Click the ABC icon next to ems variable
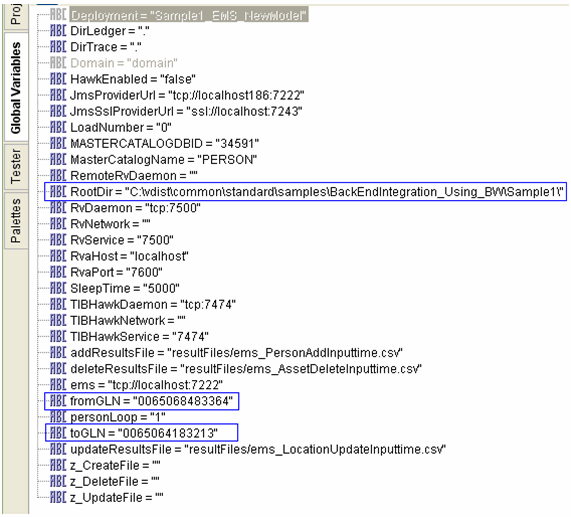The width and height of the screenshot is (571, 517). 58,385
